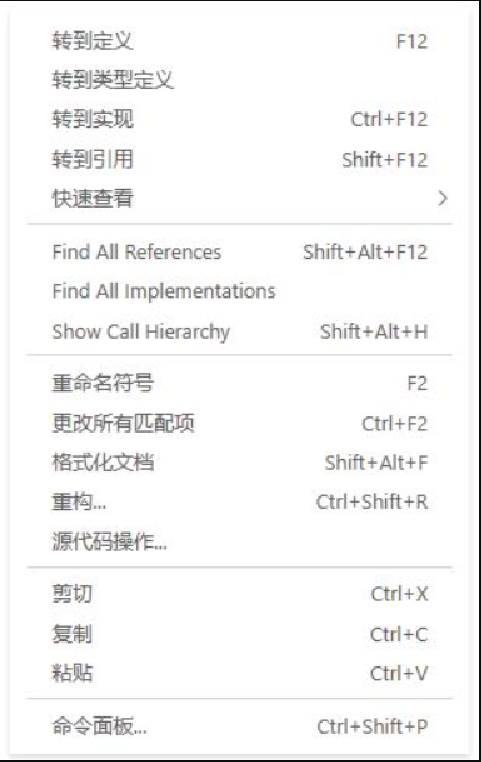The height and width of the screenshot is (762, 481).
Task: Choose Find All References
Action: click(240, 252)
